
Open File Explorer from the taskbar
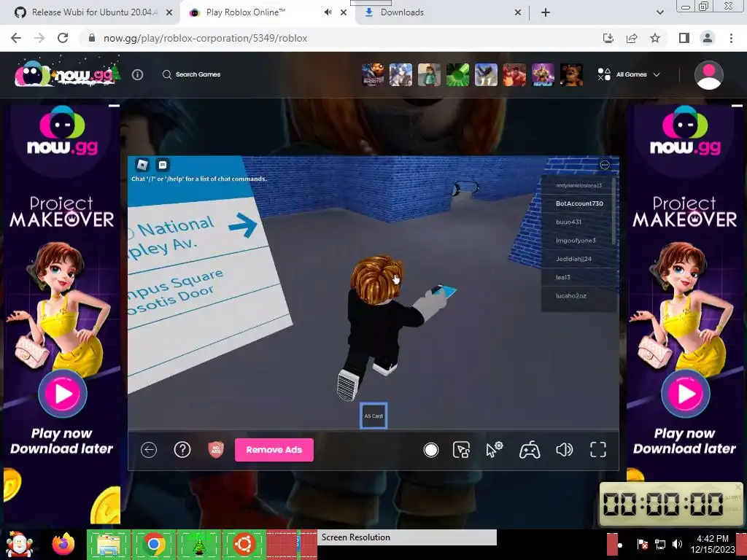tap(108, 544)
